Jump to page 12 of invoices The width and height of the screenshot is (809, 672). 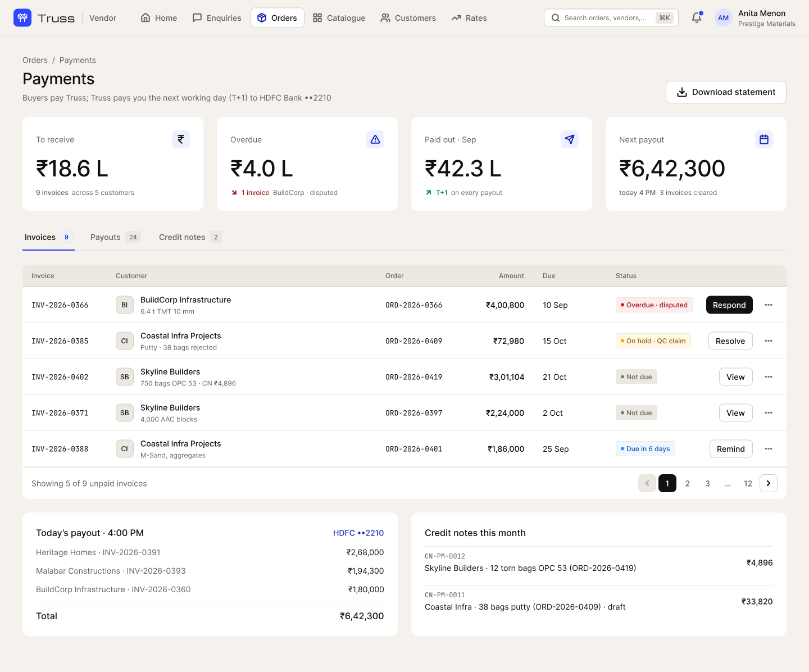(748, 483)
